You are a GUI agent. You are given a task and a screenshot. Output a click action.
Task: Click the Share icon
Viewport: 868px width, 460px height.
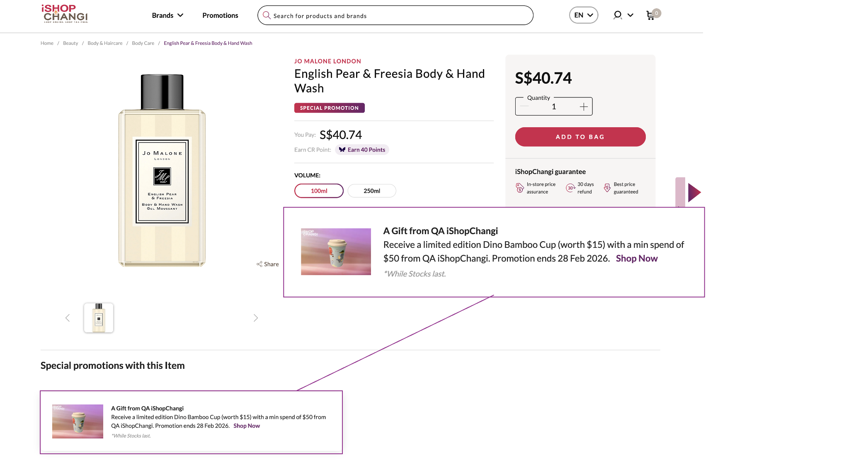point(259,264)
